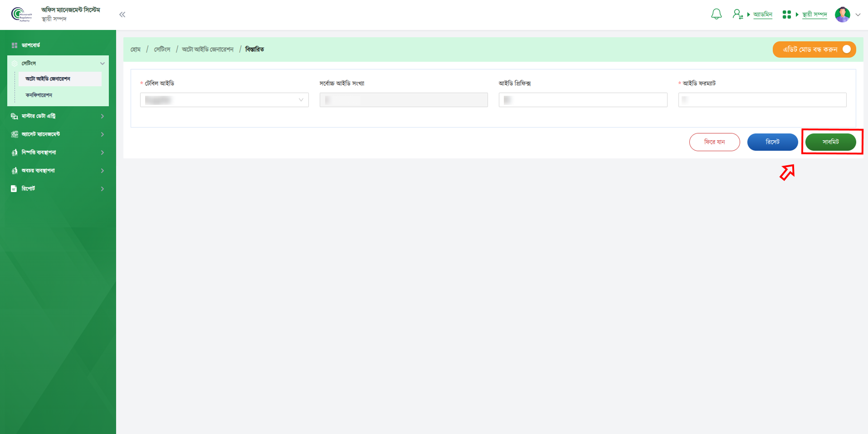Open the user profile avatar
The height and width of the screenshot is (434, 868).
(x=842, y=15)
